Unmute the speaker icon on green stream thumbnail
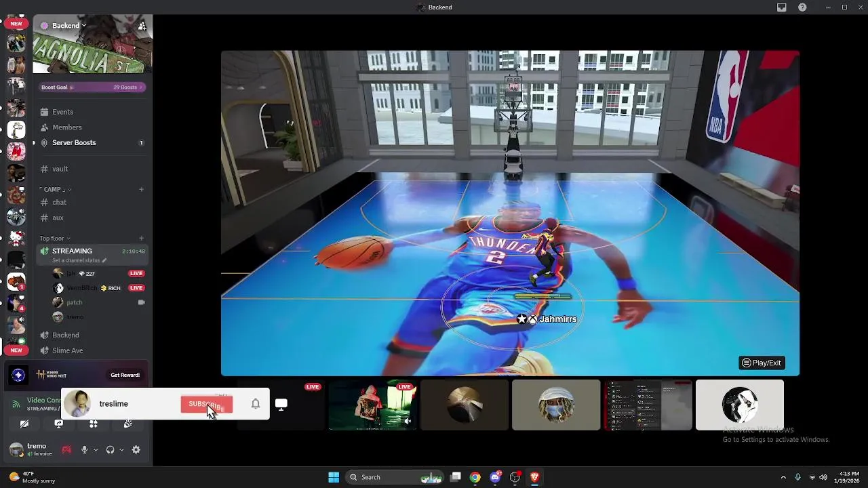 (x=408, y=421)
